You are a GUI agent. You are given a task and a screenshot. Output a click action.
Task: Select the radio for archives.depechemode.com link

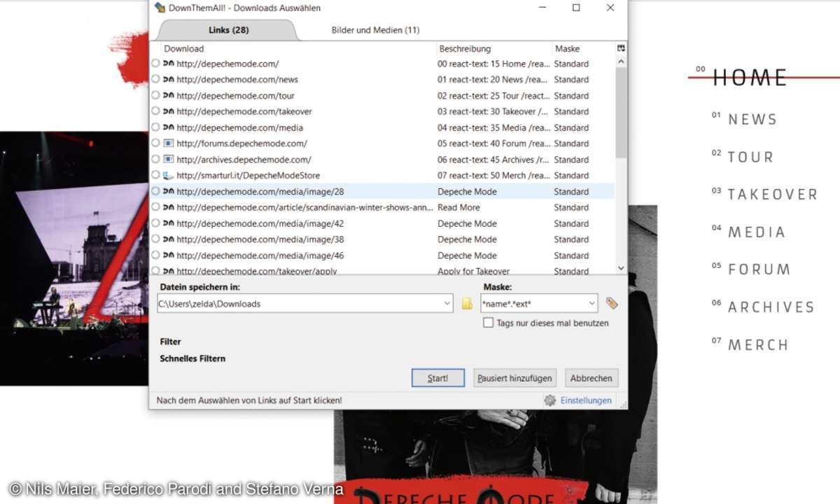(155, 159)
